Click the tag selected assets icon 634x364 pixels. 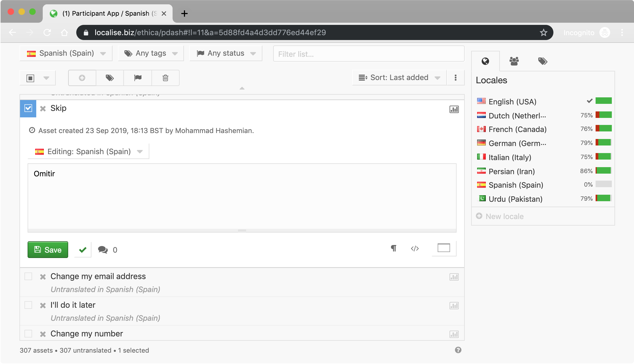coord(110,78)
